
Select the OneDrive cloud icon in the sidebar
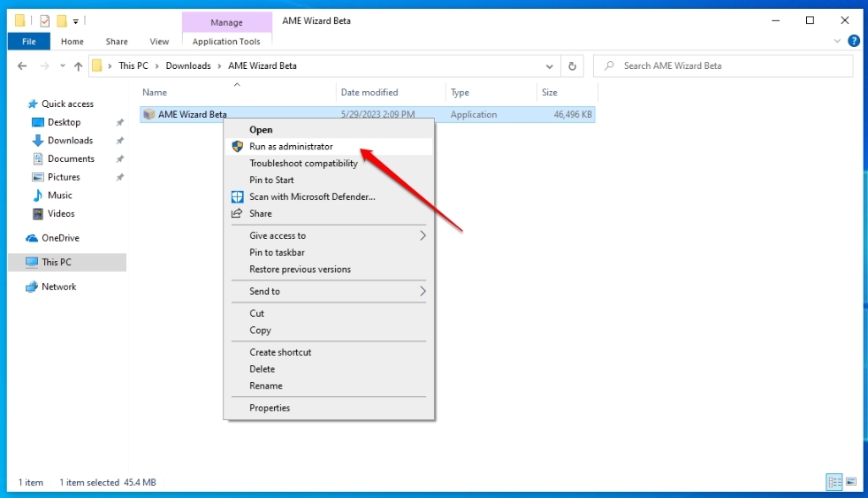[32, 238]
